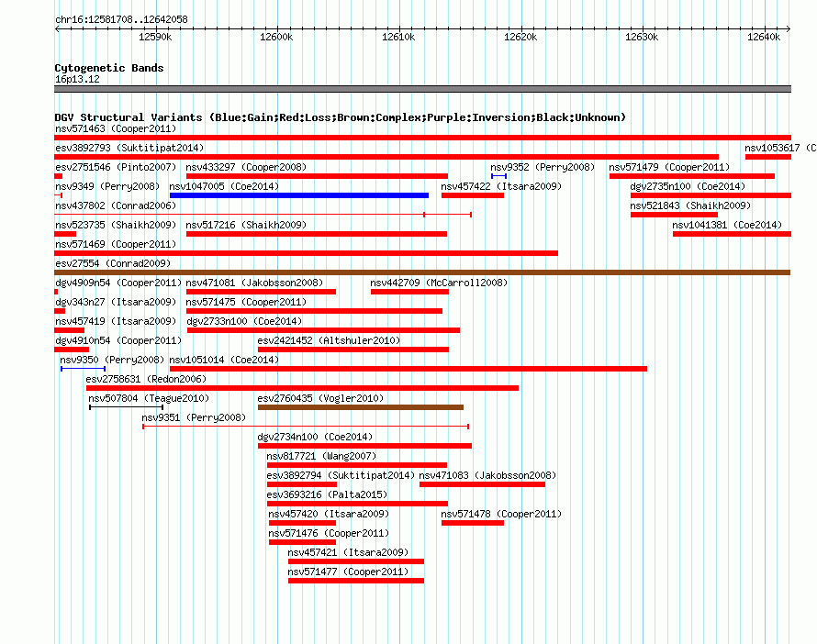The image size is (817, 644).
Task: Click the nsv9350 (Perry2008) label
Action: 112,360
